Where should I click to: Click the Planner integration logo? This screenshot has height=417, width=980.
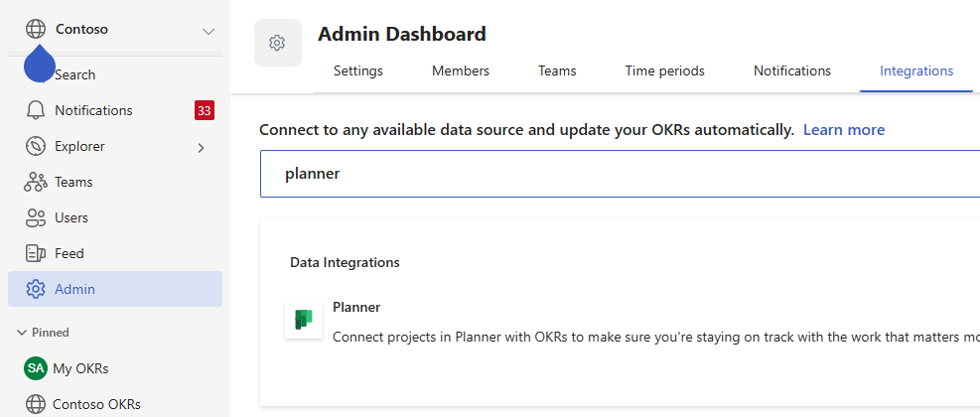click(x=304, y=320)
